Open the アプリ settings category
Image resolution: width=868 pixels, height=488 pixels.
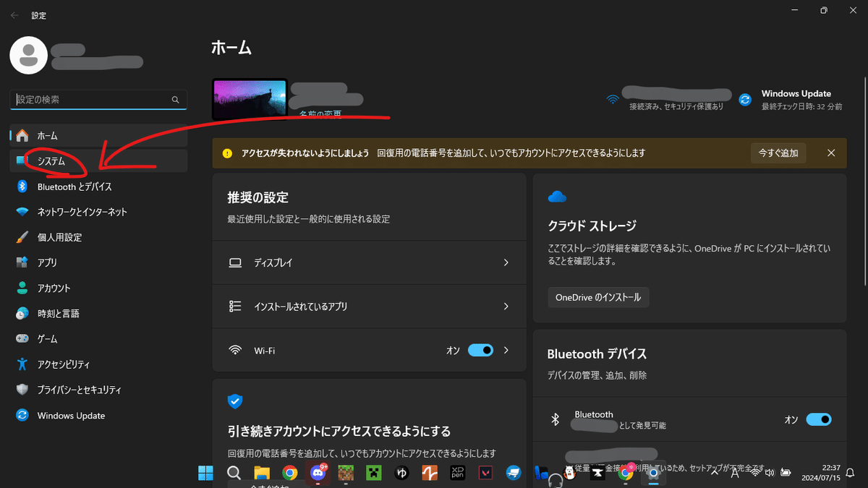click(x=98, y=262)
